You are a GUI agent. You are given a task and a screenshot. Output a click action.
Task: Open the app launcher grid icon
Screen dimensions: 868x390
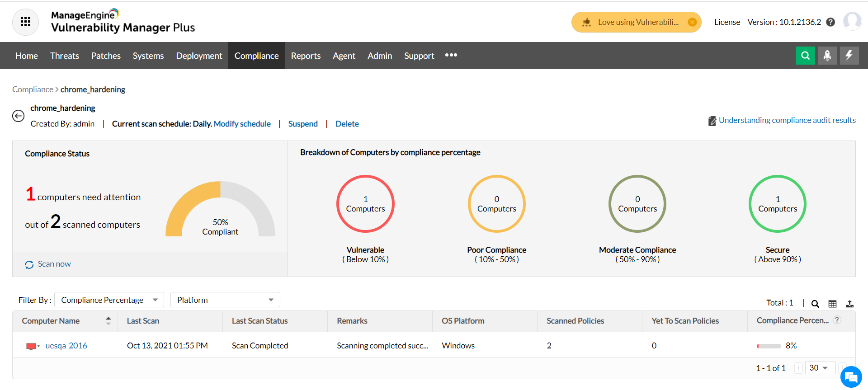[x=26, y=22]
